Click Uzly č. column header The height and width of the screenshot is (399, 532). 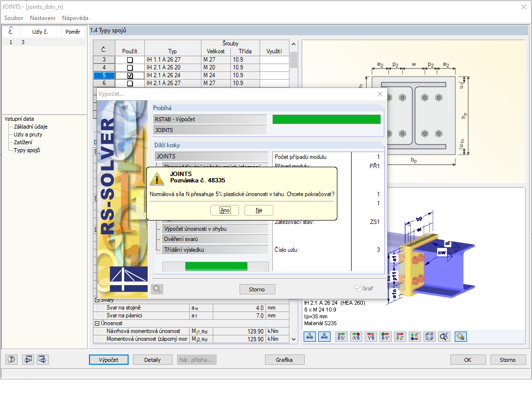coord(40,32)
